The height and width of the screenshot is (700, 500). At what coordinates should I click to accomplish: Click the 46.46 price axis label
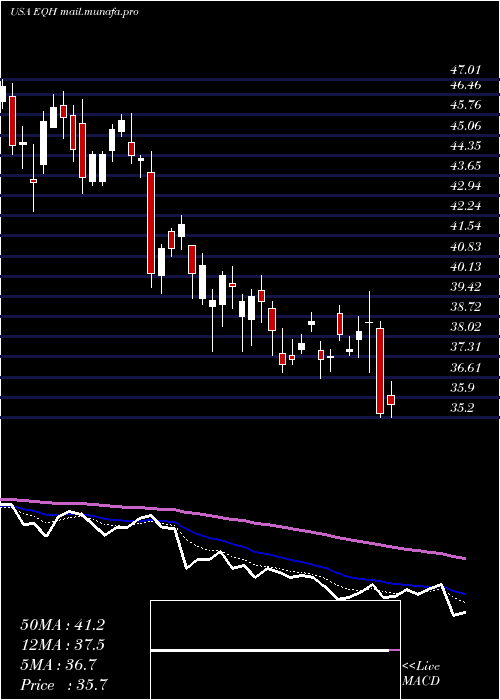pyautogui.click(x=465, y=85)
